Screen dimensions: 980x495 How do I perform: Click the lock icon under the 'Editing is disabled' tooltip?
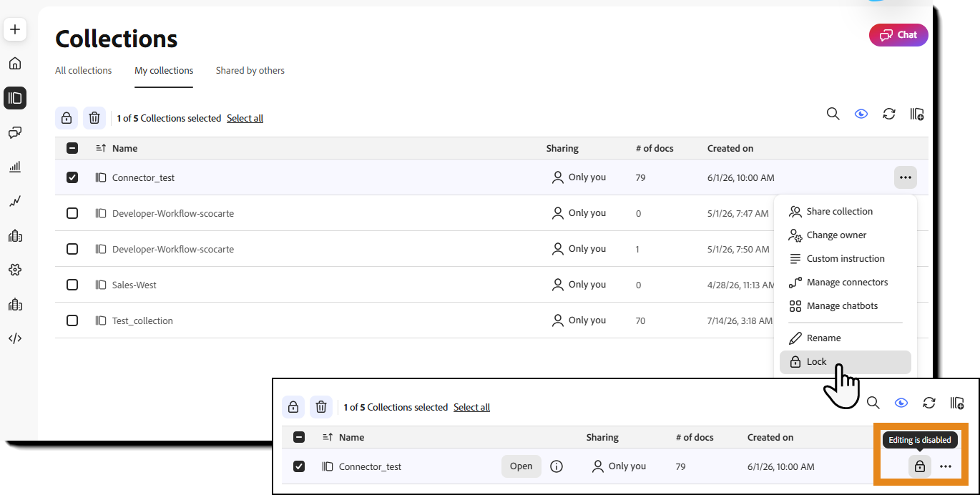pyautogui.click(x=920, y=466)
